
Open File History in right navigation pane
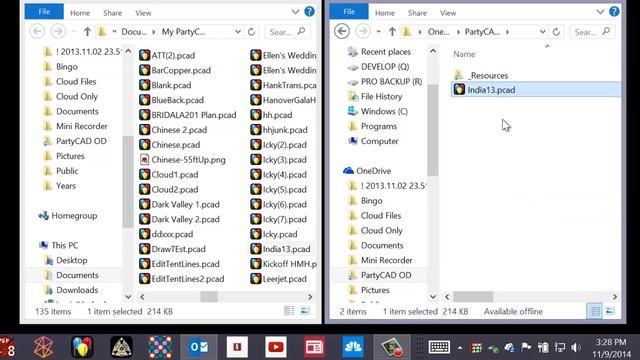coord(375,97)
